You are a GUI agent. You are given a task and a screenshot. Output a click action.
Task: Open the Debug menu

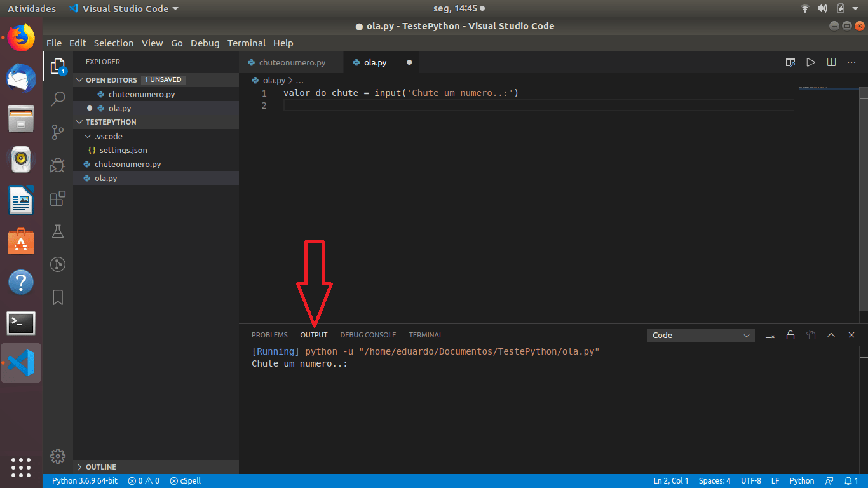(x=205, y=43)
